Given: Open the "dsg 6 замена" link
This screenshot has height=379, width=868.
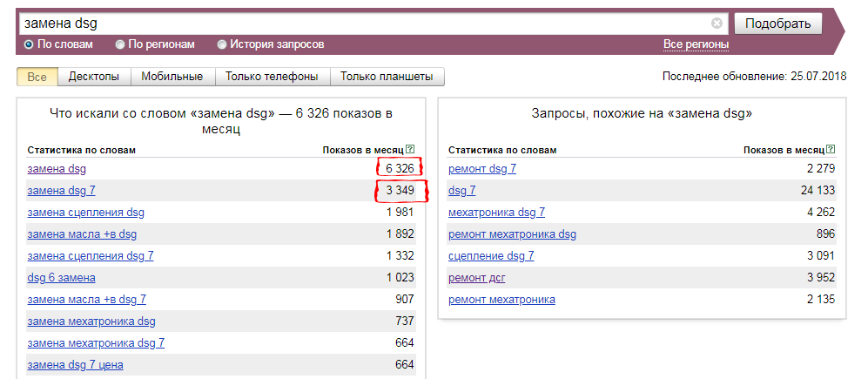Looking at the screenshot, I should (62, 278).
